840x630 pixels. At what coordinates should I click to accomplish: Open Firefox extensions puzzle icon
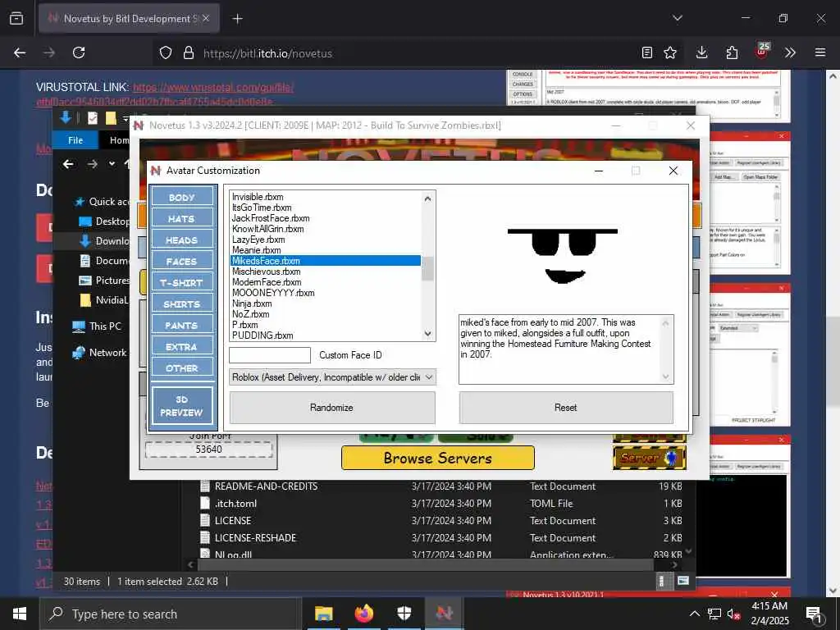click(x=732, y=52)
